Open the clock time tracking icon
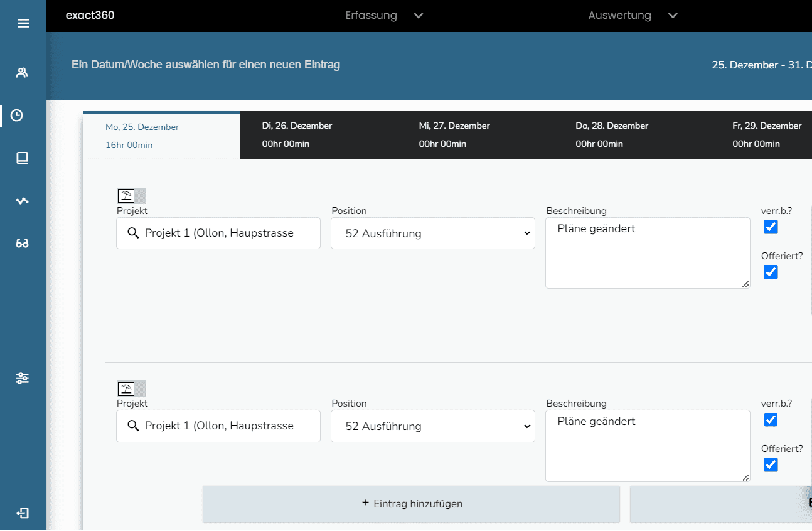The image size is (812, 531). point(18,115)
